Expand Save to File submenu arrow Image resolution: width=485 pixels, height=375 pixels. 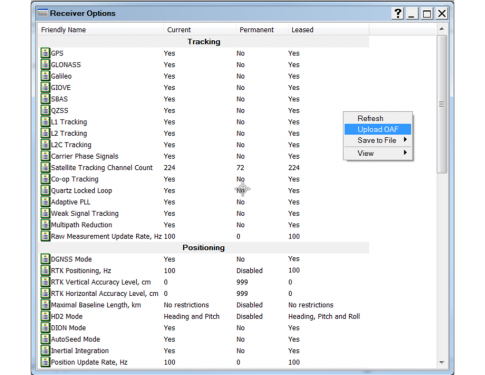click(405, 140)
